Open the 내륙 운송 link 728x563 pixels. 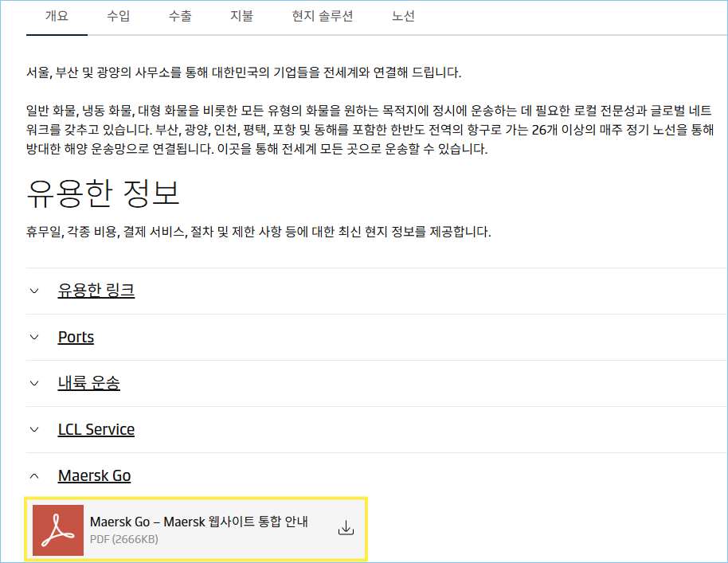(88, 383)
